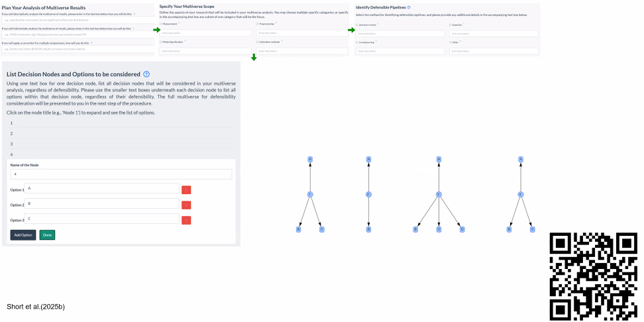
Task: Click the Add Option button
Action: pos(23,235)
